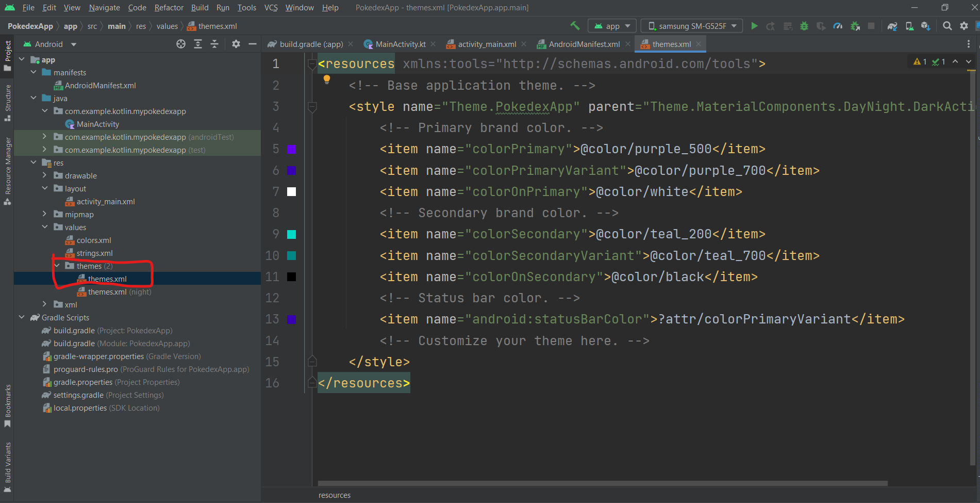Screen dimensions: 980x503
Task: Open colors.xml in the project tree
Action: point(94,240)
